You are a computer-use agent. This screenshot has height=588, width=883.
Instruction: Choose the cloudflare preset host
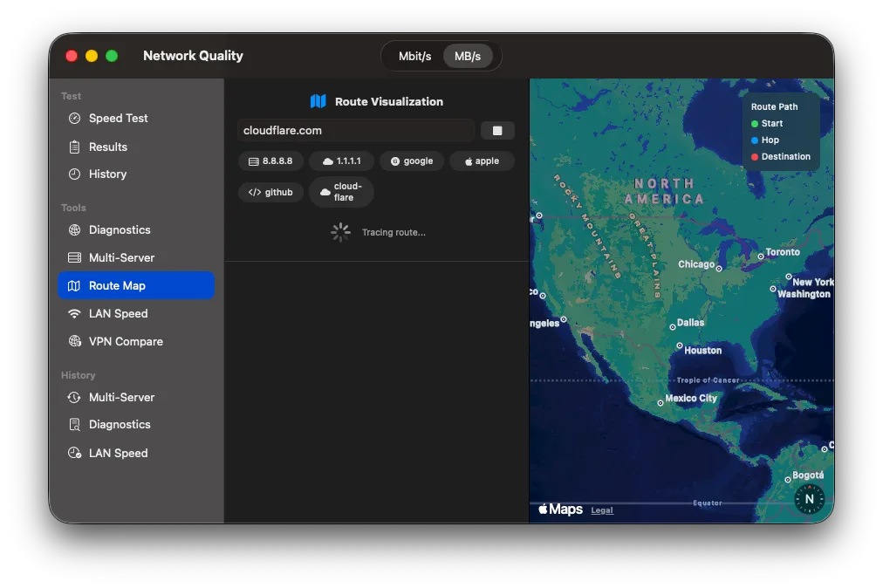coord(341,192)
